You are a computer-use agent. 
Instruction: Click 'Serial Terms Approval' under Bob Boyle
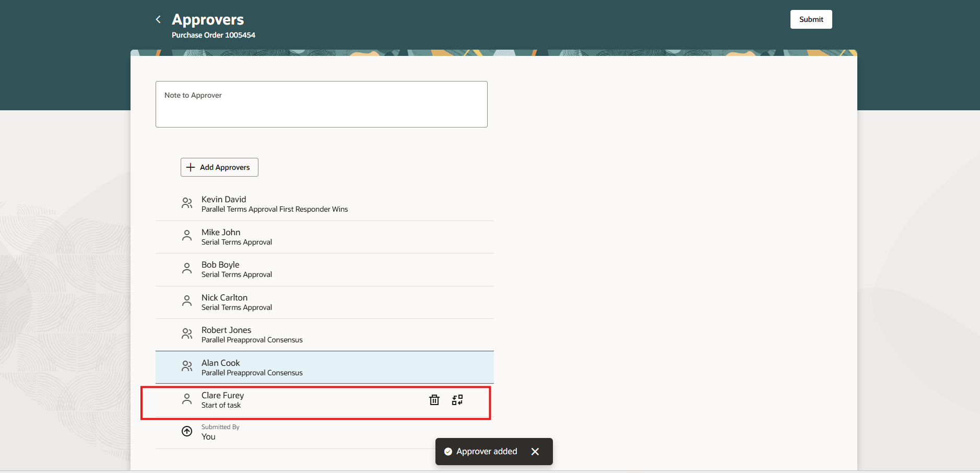point(237,274)
